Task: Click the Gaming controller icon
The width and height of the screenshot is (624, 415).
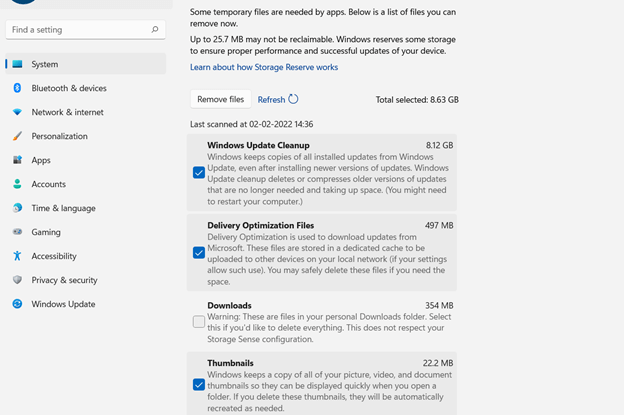Action: pos(17,232)
